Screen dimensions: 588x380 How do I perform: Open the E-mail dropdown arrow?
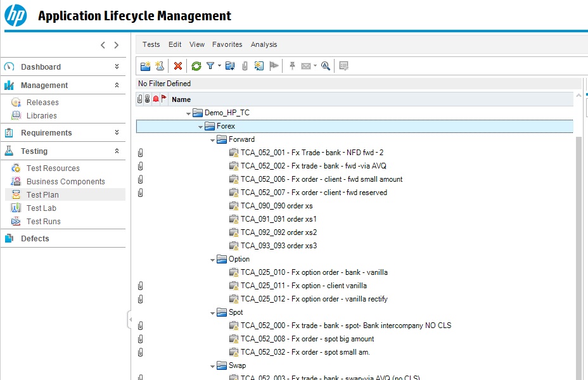[x=315, y=66]
